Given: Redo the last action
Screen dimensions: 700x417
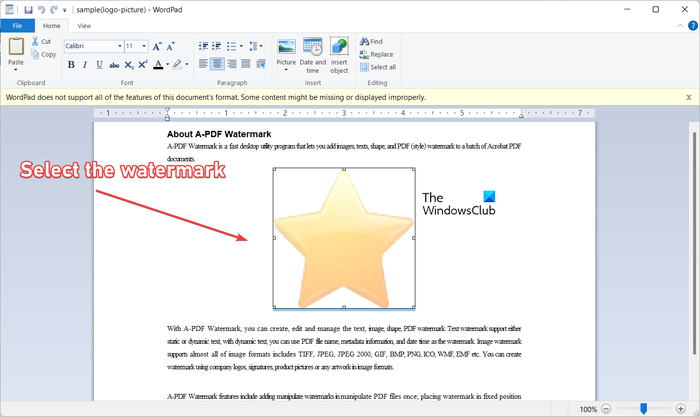Looking at the screenshot, I should (x=54, y=9).
